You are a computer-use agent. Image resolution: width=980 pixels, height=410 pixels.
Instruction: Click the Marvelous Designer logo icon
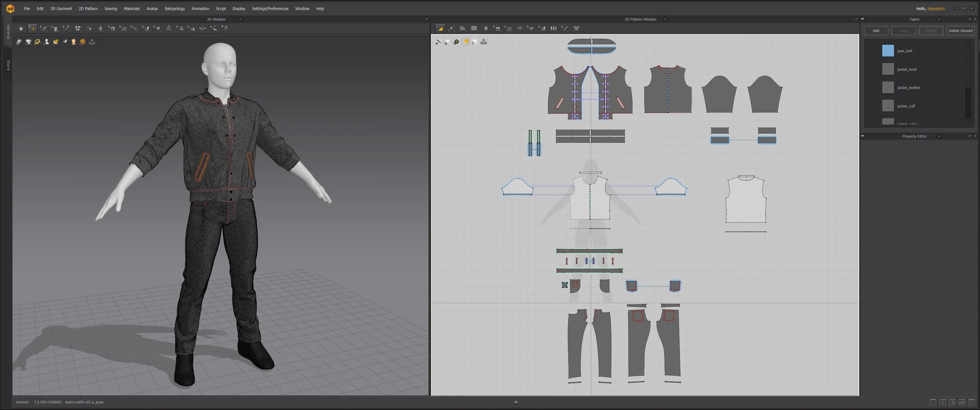[10, 8]
